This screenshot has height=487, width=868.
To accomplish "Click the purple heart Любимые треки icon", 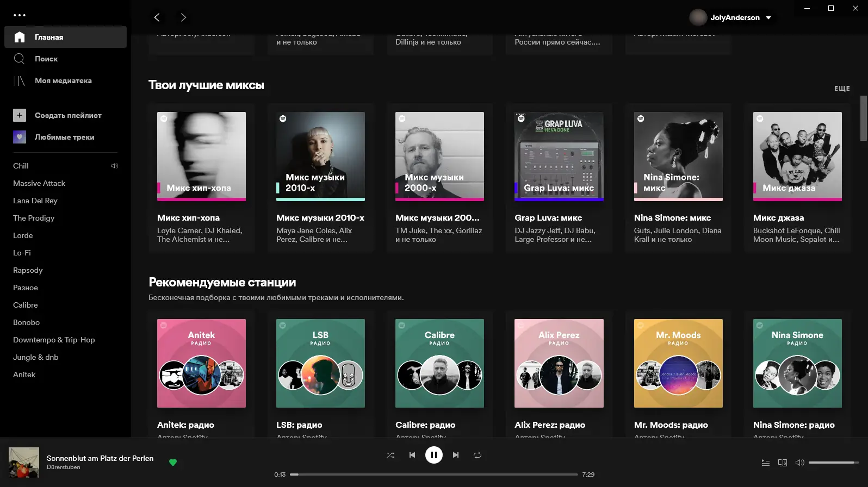I will click(20, 137).
